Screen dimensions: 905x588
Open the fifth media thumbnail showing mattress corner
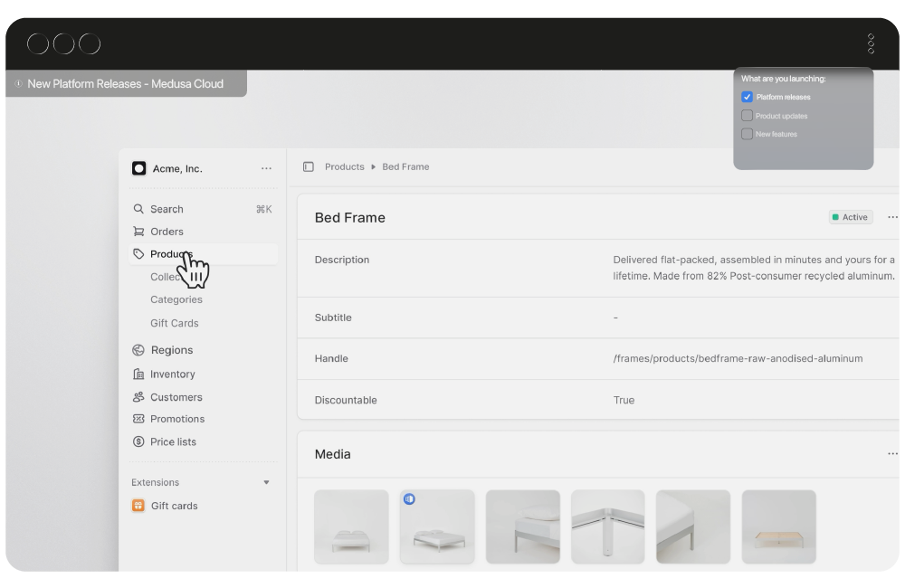693,526
